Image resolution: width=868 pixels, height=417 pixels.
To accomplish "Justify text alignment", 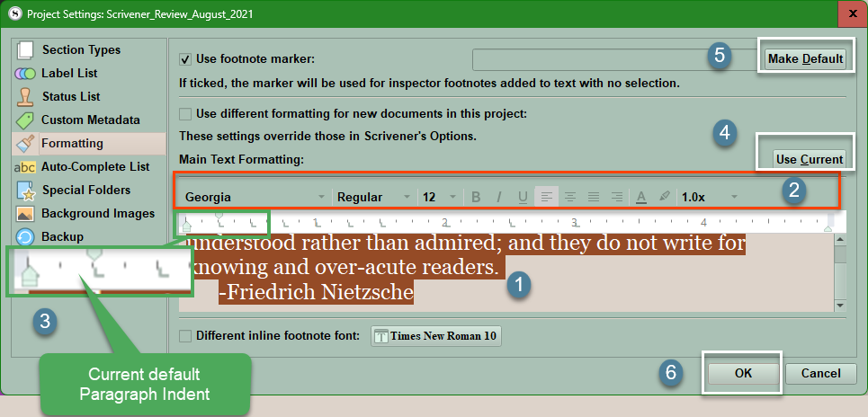I will (594, 197).
